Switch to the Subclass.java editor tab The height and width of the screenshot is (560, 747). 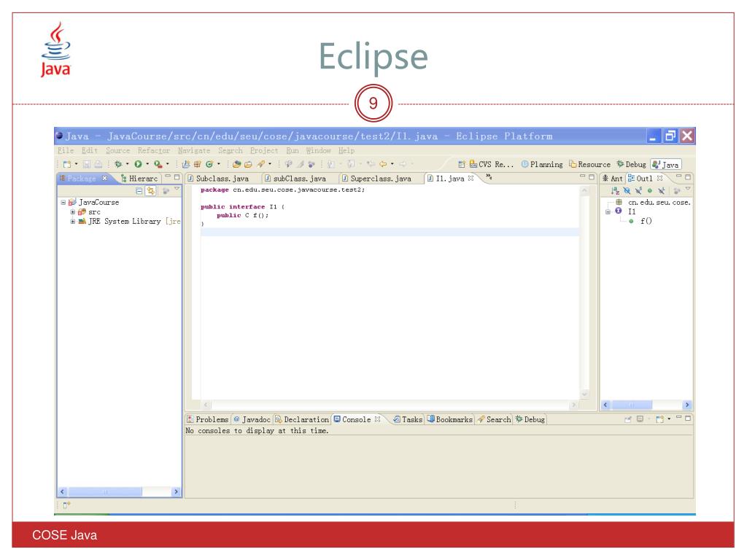tap(218, 179)
